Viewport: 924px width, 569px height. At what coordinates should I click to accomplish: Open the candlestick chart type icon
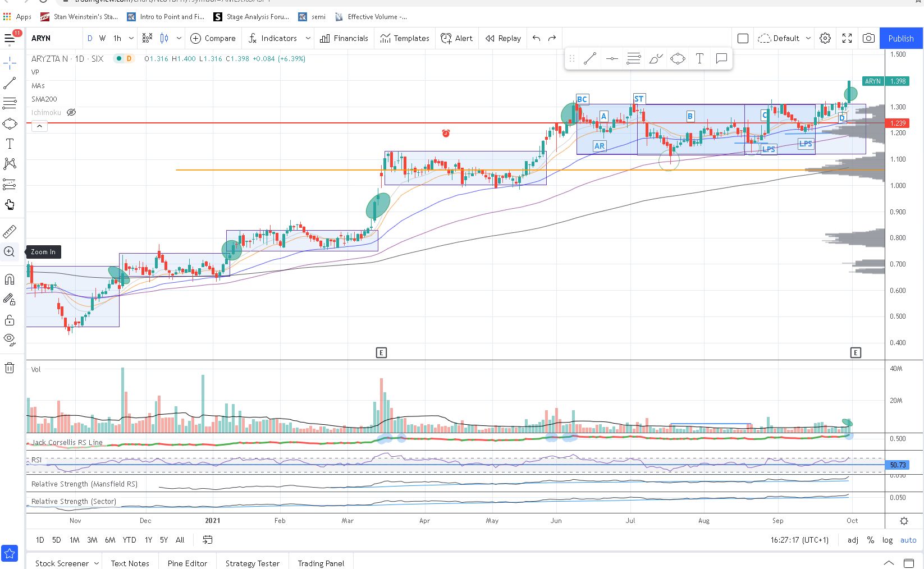coord(164,38)
